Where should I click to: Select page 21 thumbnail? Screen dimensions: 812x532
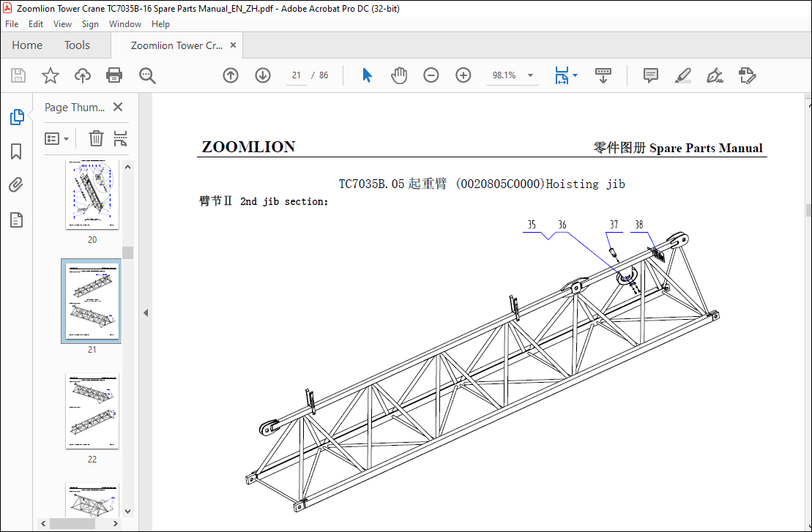pyautogui.click(x=92, y=301)
